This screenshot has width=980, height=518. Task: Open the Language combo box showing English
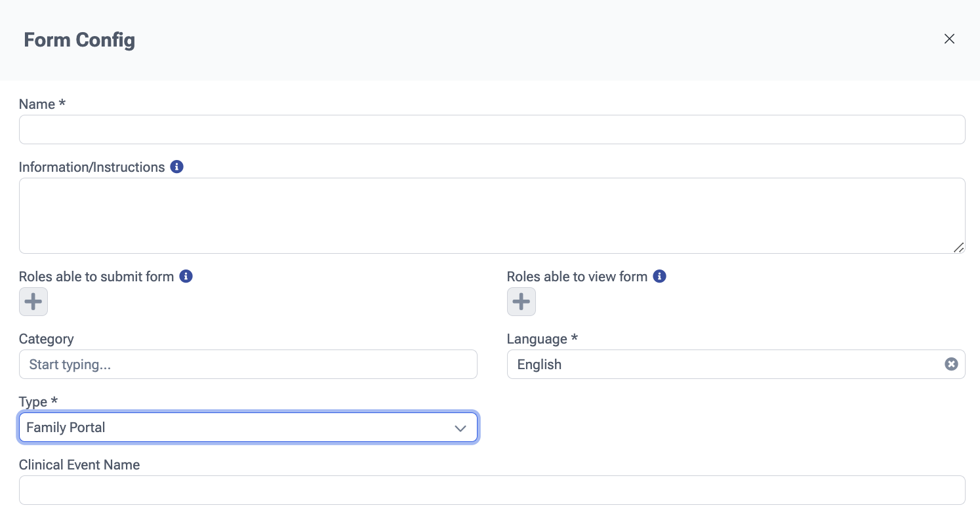[722, 364]
